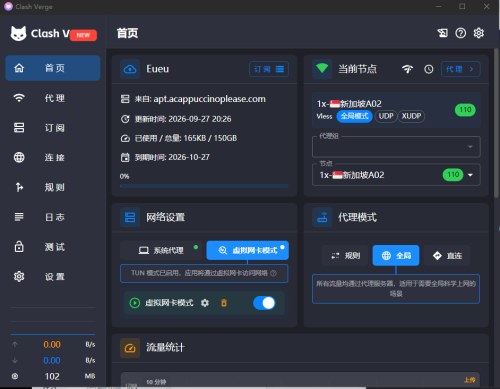Click the green play icon beside 虚拟网卡模式

pyautogui.click(x=134, y=303)
